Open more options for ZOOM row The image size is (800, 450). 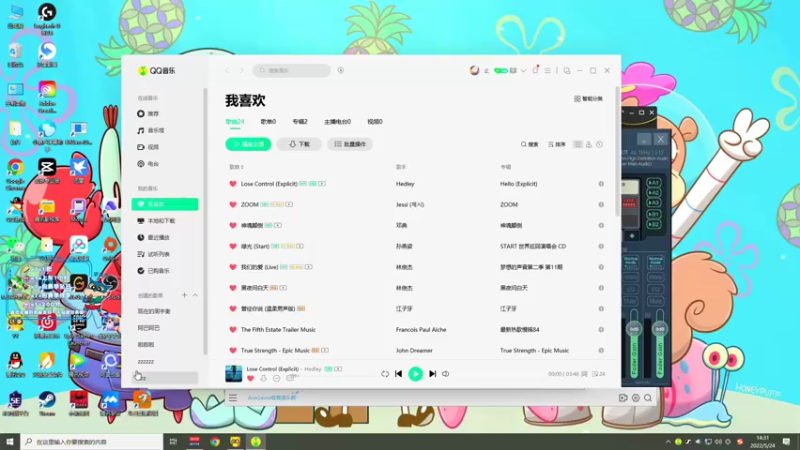pyautogui.click(x=601, y=205)
